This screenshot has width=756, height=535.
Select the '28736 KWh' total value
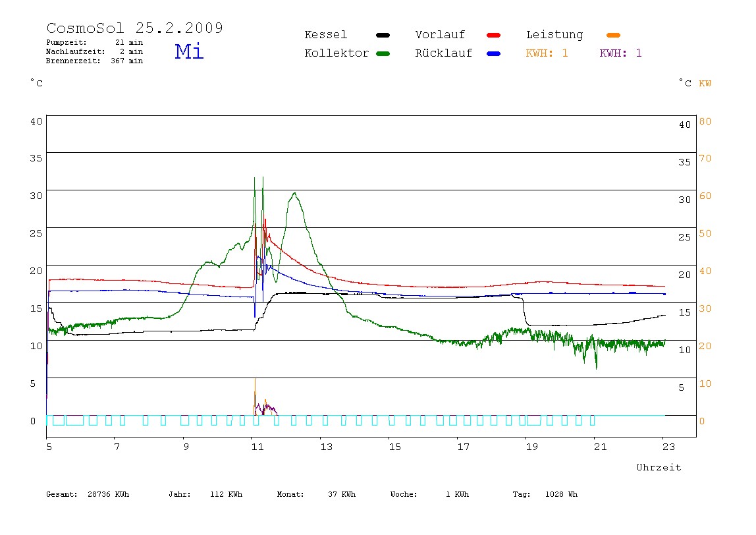(x=109, y=494)
